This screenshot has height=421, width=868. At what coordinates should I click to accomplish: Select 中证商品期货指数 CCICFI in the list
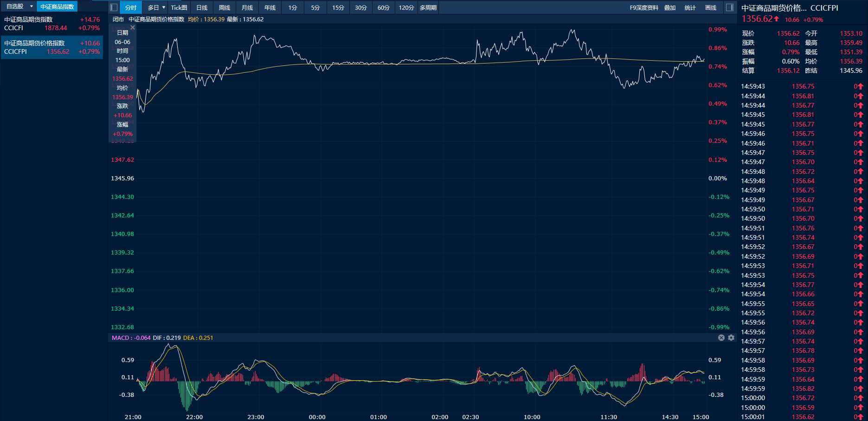coord(51,24)
